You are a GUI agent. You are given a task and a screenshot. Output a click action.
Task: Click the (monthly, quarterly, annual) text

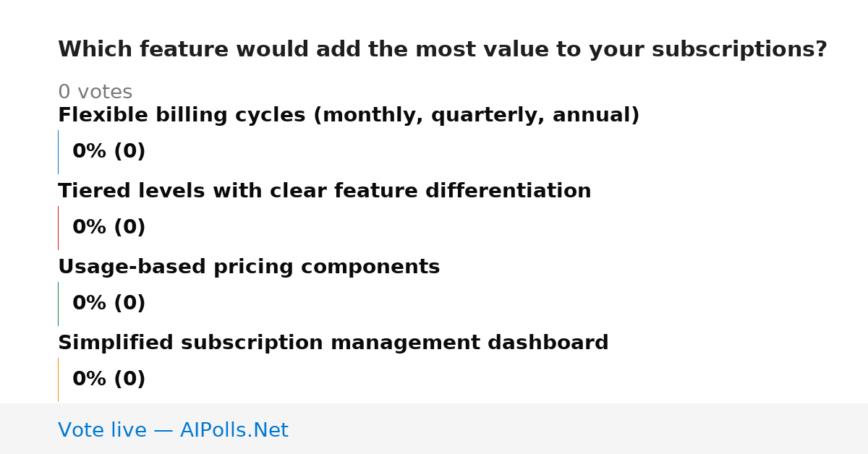point(476,116)
